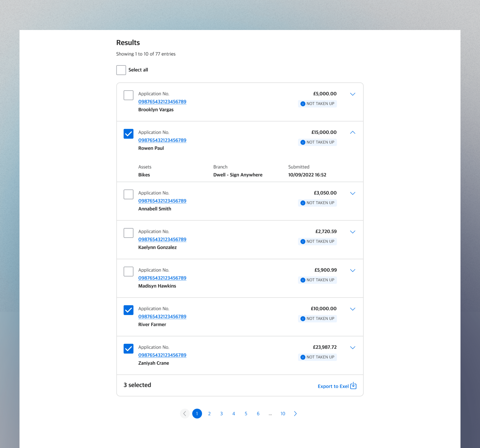Go to pagination page 6
This screenshot has width=480, height=448.
click(x=258, y=414)
